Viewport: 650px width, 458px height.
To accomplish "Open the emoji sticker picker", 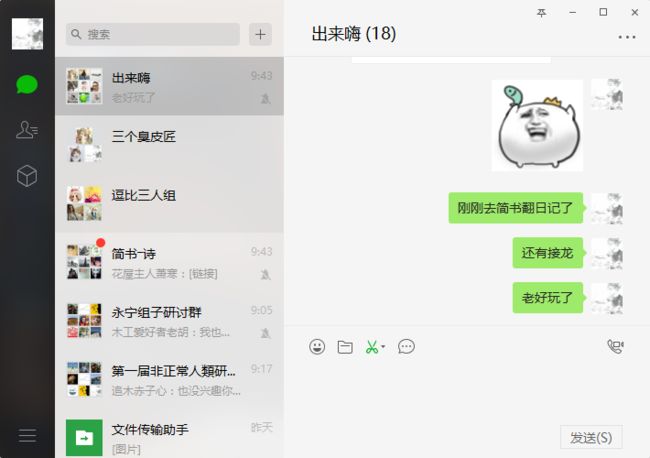I will pos(317,347).
